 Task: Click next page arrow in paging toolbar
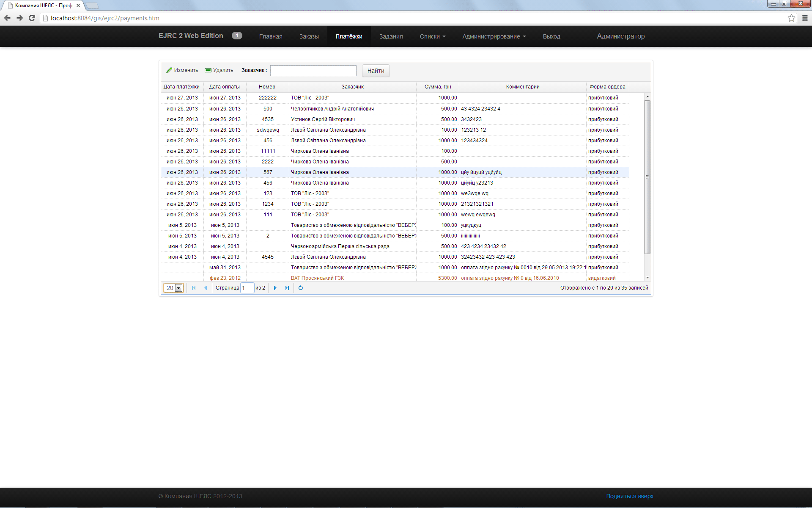[275, 288]
